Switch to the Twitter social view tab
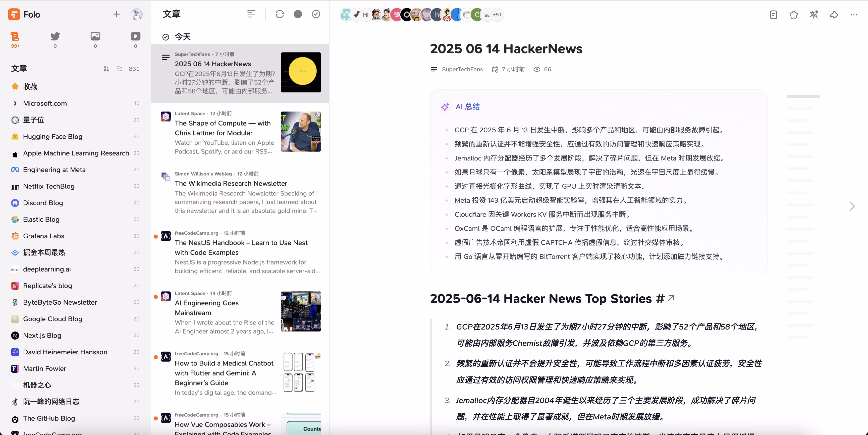 click(55, 39)
